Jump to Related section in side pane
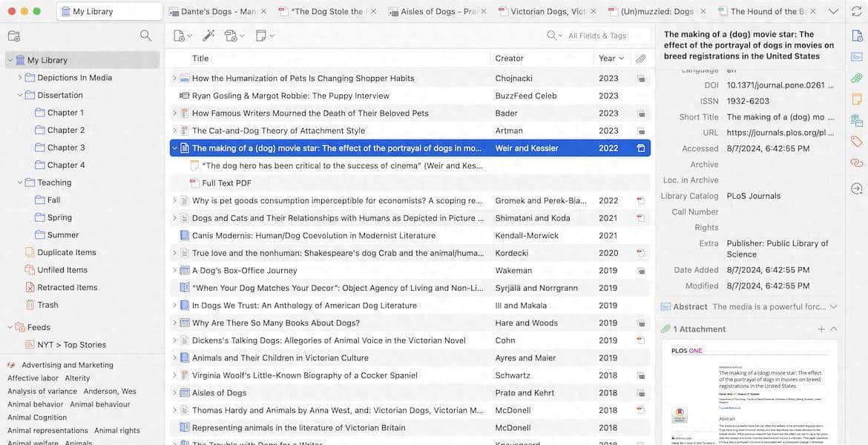 click(x=856, y=162)
